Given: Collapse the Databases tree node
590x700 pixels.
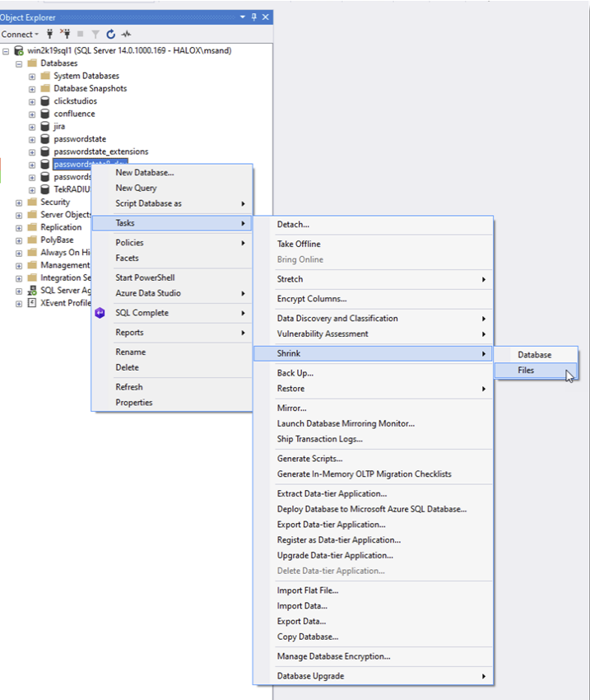Looking at the screenshot, I should (19, 64).
